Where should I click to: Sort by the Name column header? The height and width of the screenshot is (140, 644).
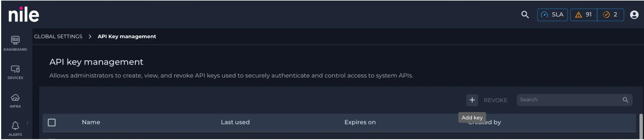point(91,122)
